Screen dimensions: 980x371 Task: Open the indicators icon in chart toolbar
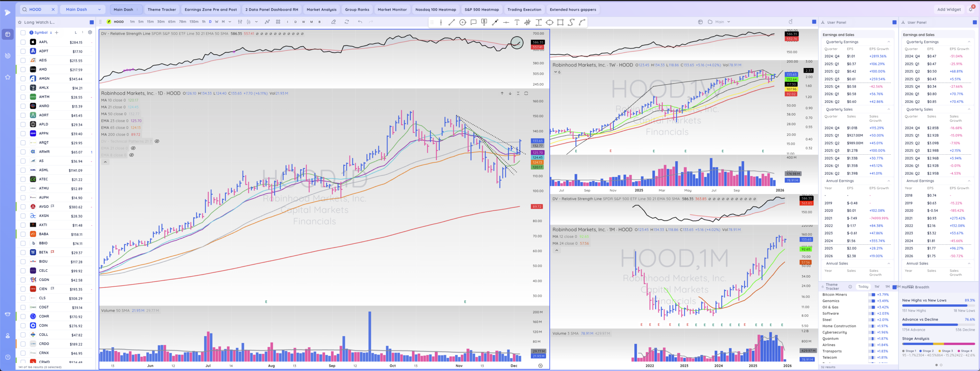coord(267,22)
